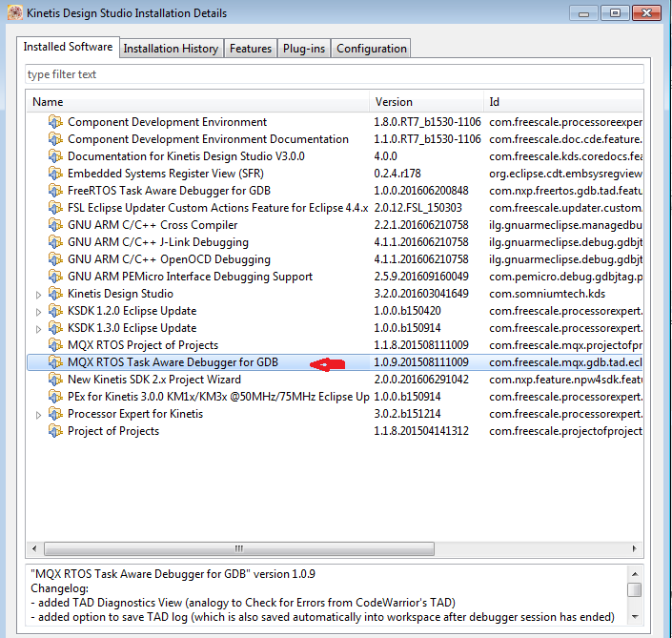Click version 0.2.4.r178
This screenshot has height=638, width=672.
(397, 174)
